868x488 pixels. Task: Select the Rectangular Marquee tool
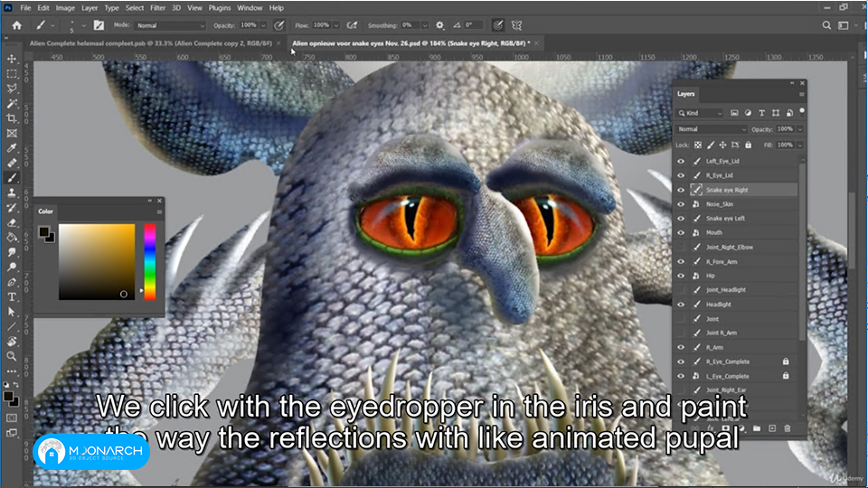tap(12, 73)
